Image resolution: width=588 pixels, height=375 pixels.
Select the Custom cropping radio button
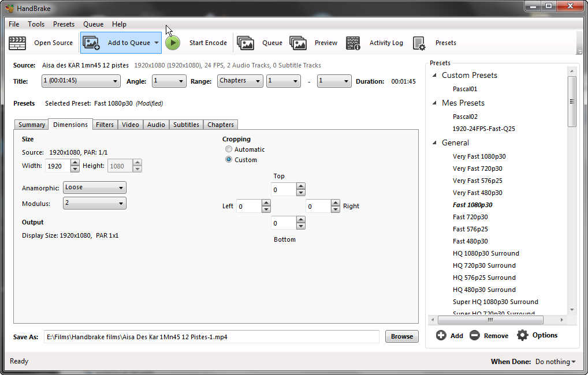point(228,160)
